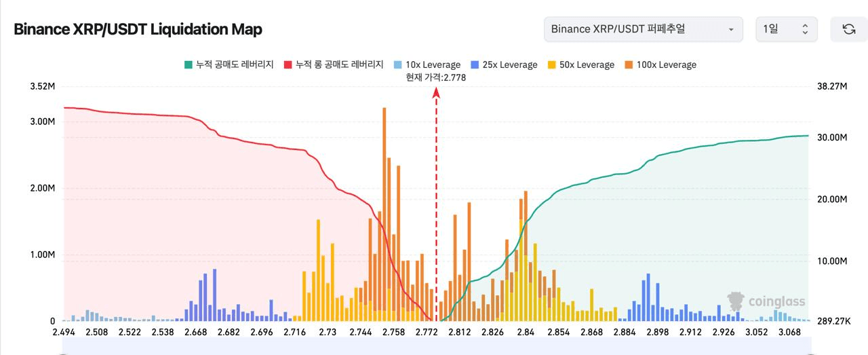Click the 2.926 price axis label
Screen dimensions: 868x355
(x=724, y=332)
